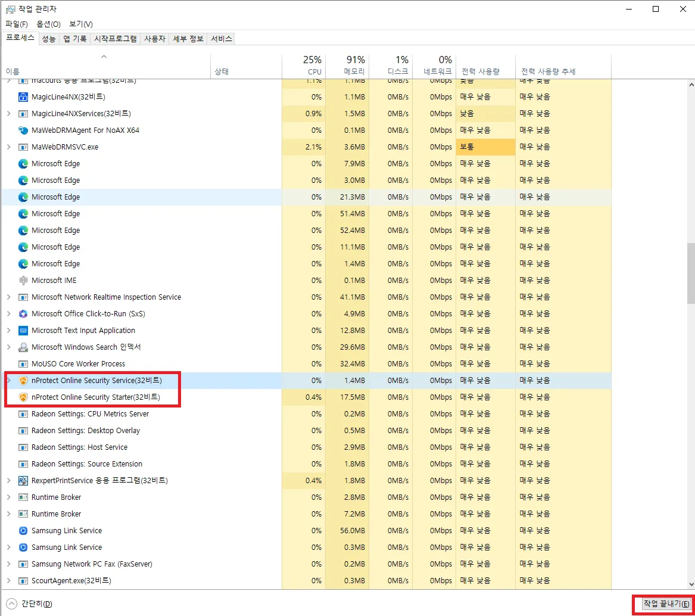Click Edge icon in the 52.4MB row

[23, 230]
